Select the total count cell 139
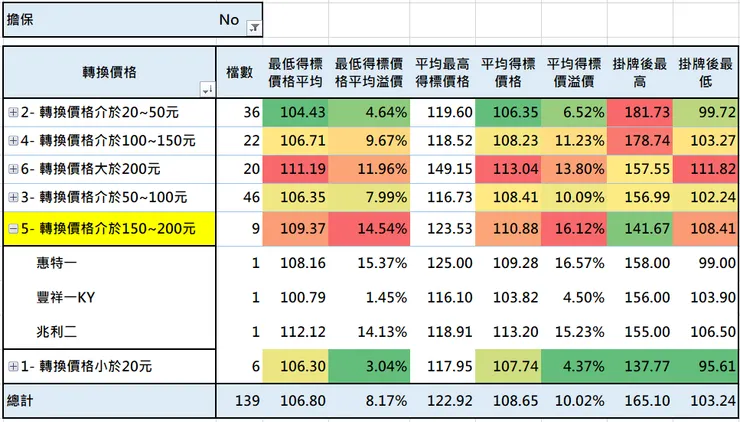The height and width of the screenshot is (422, 740). [x=239, y=401]
